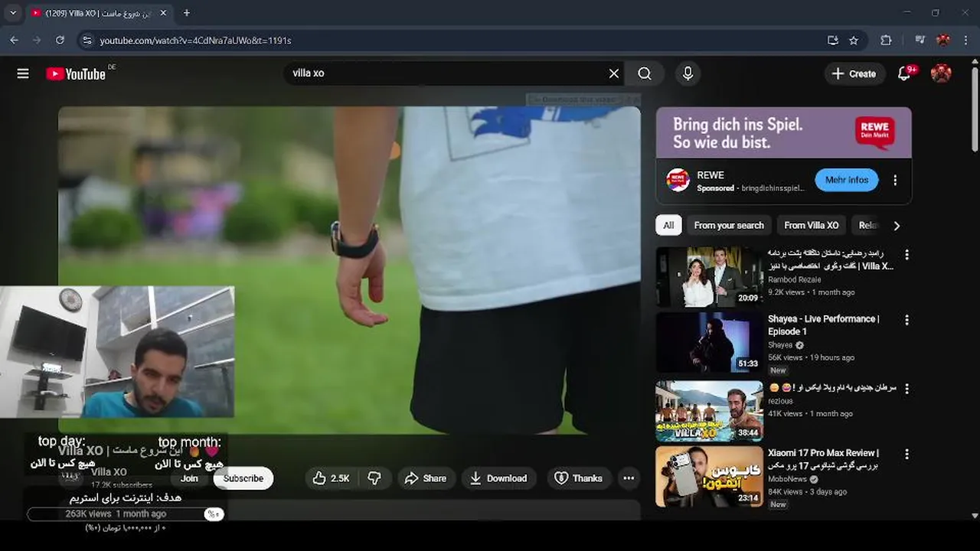
Task: Click Mehr infos on REWE ad
Action: (x=847, y=180)
